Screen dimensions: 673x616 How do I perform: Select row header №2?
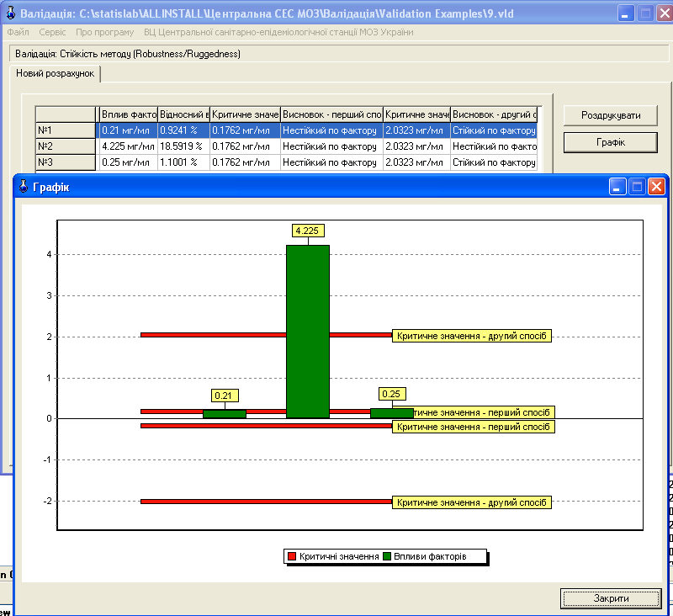point(66,146)
